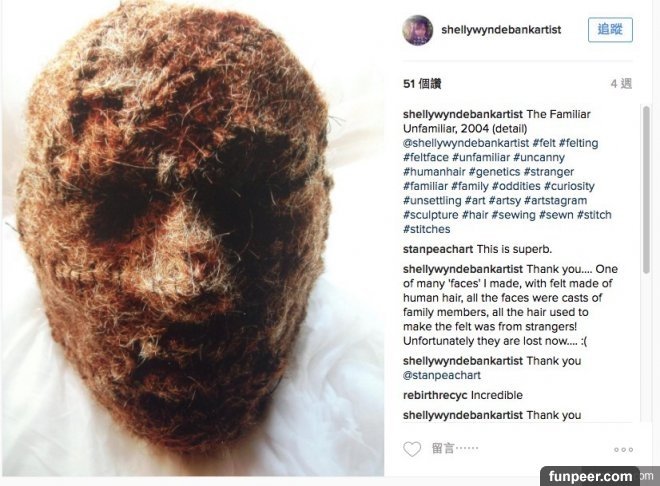This screenshot has height=486, width=660.
Task: Click the 4 週 post timestamp
Action: pos(621,84)
